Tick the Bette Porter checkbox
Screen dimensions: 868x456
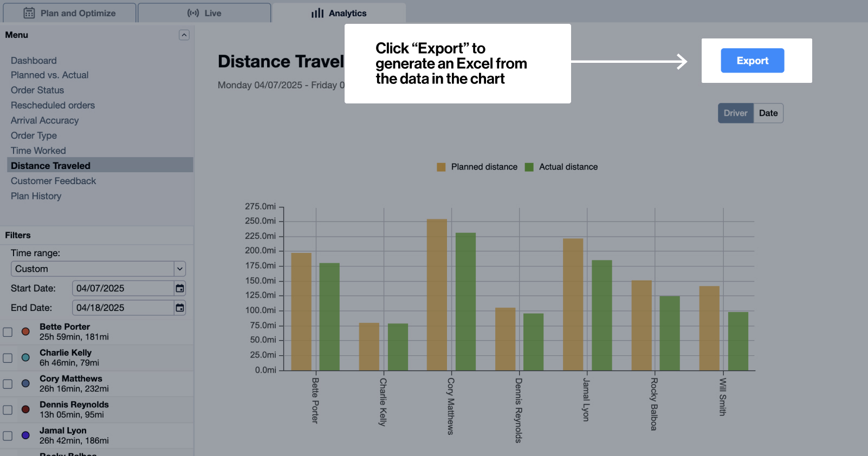8,332
